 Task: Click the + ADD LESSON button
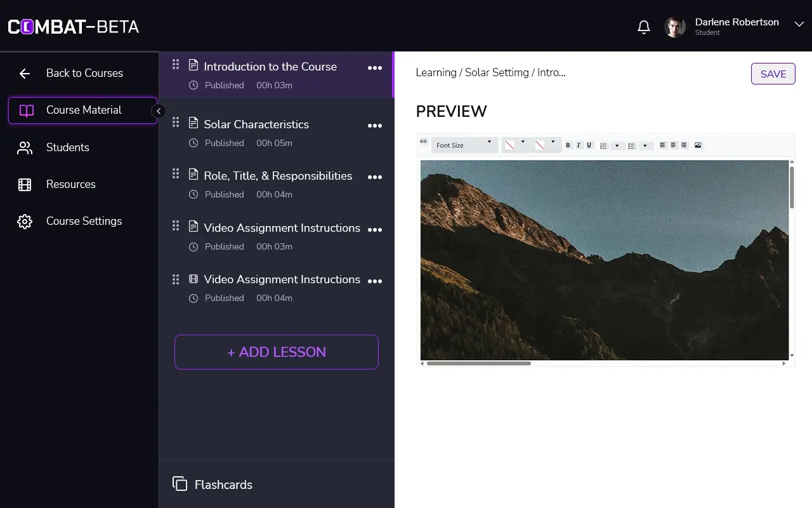[x=277, y=352]
